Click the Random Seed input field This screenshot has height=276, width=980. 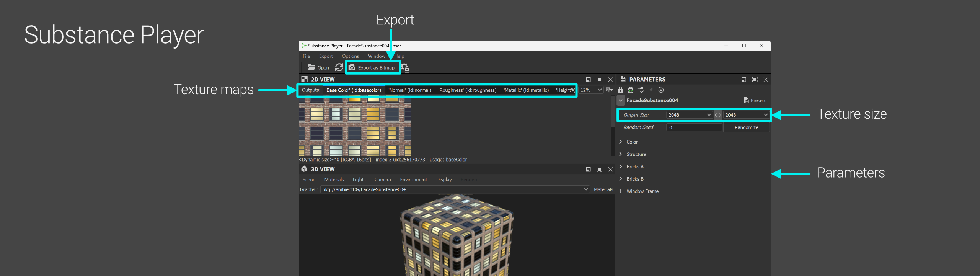point(694,127)
